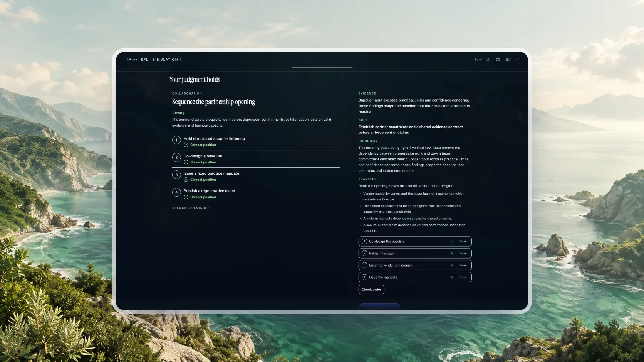Click step 3 circle for fixed practice mandate
644x362 pixels.
(176, 175)
